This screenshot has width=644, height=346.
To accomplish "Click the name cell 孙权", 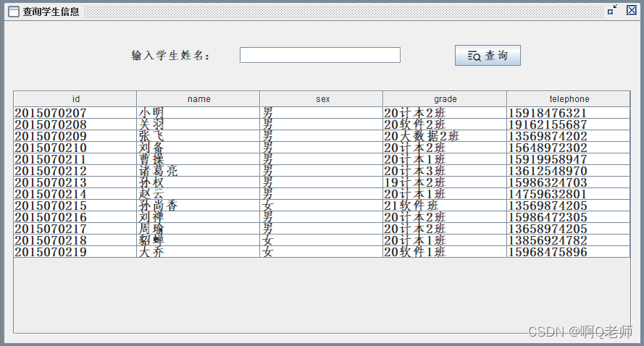I will coord(198,182).
